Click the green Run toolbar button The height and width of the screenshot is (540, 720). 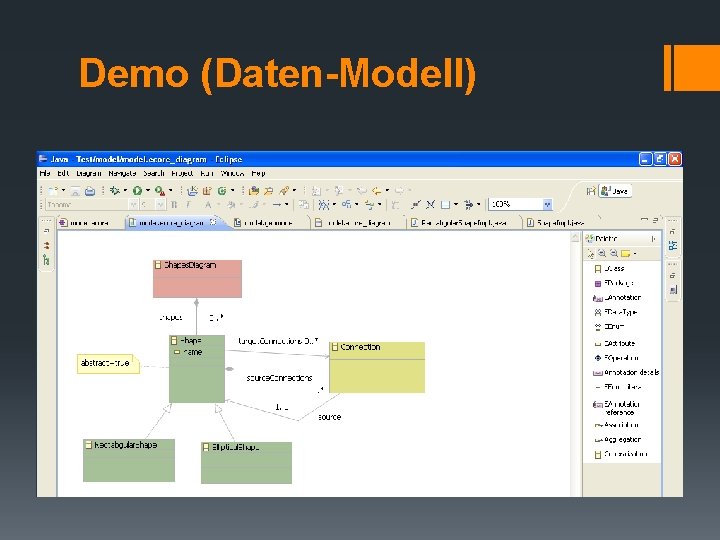(x=137, y=191)
